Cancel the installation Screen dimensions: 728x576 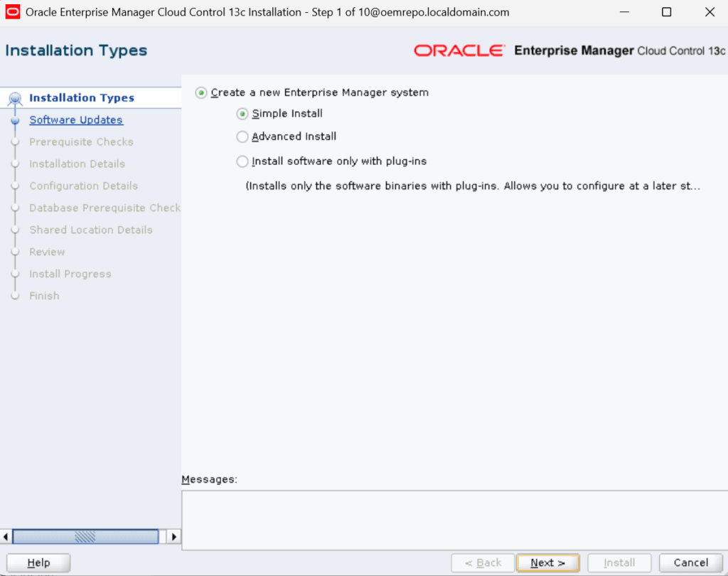tap(691, 562)
